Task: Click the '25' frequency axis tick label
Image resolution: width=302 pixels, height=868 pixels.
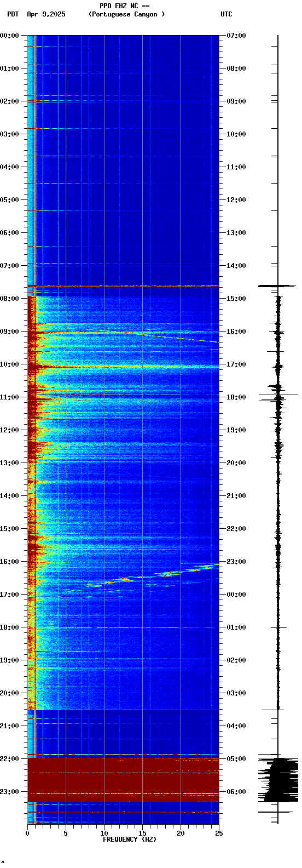Action: tap(219, 833)
